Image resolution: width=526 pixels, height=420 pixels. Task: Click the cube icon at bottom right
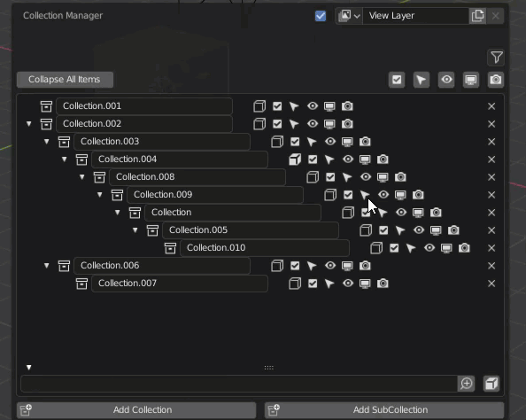pyautogui.click(x=491, y=384)
